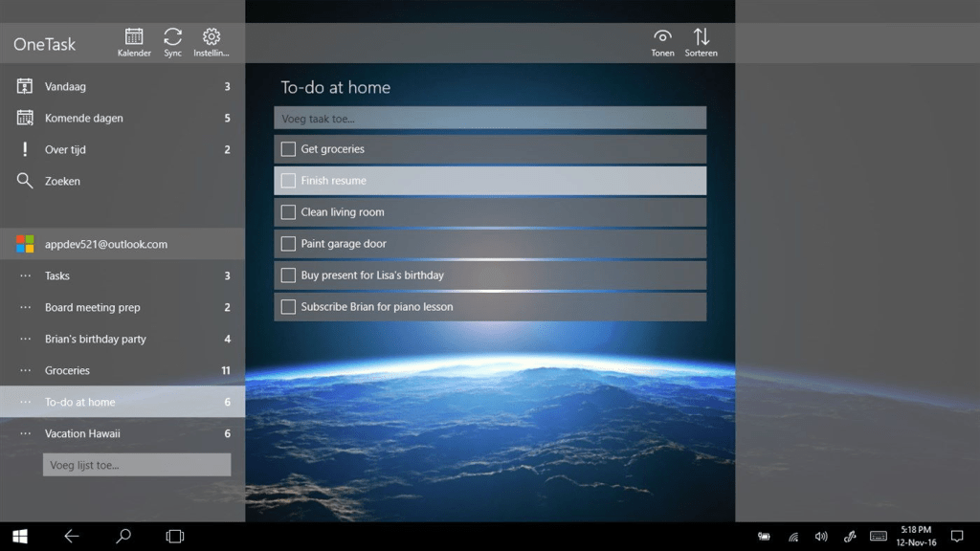Select the Zoeken magnifier icon in sidebar
Image resolution: width=980 pixels, height=551 pixels.
[x=25, y=181]
